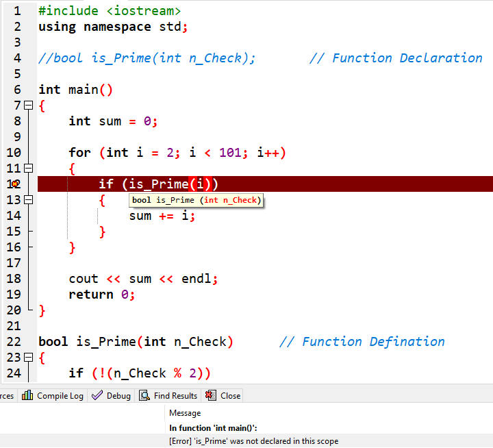The width and height of the screenshot is (493, 448).
Task: Click the Compile Log bar chart icon
Action: pos(27,395)
